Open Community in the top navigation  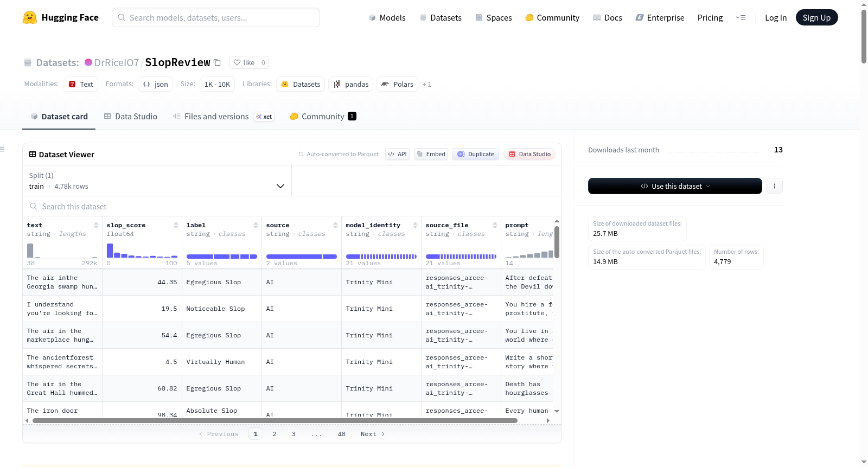click(552, 17)
